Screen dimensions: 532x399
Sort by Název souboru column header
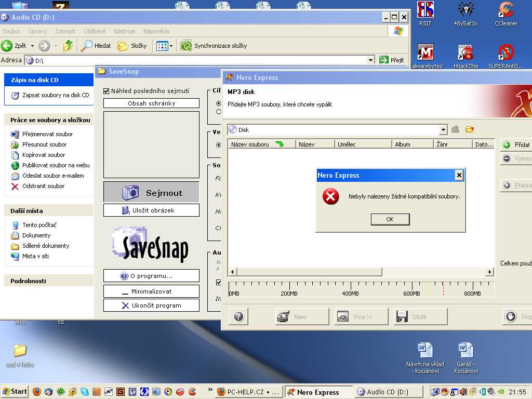click(x=250, y=144)
